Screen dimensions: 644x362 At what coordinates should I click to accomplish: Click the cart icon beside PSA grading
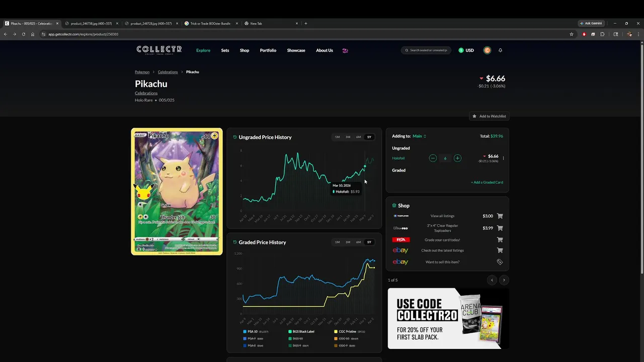tap(500, 240)
